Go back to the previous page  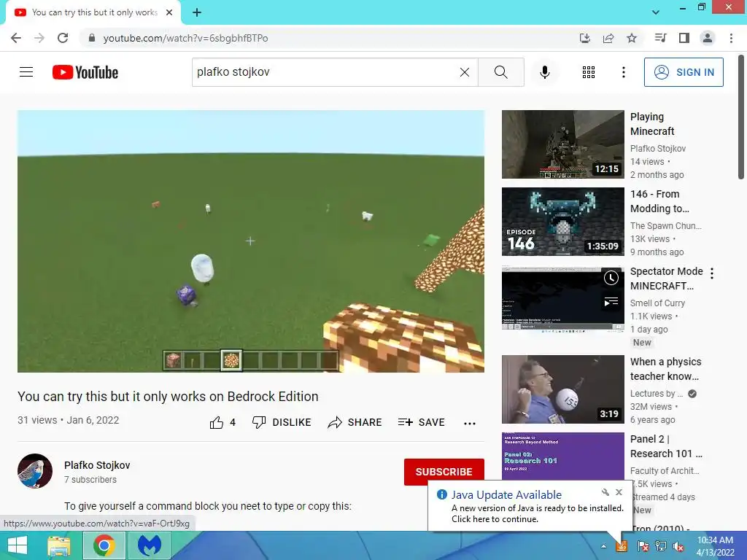point(16,38)
